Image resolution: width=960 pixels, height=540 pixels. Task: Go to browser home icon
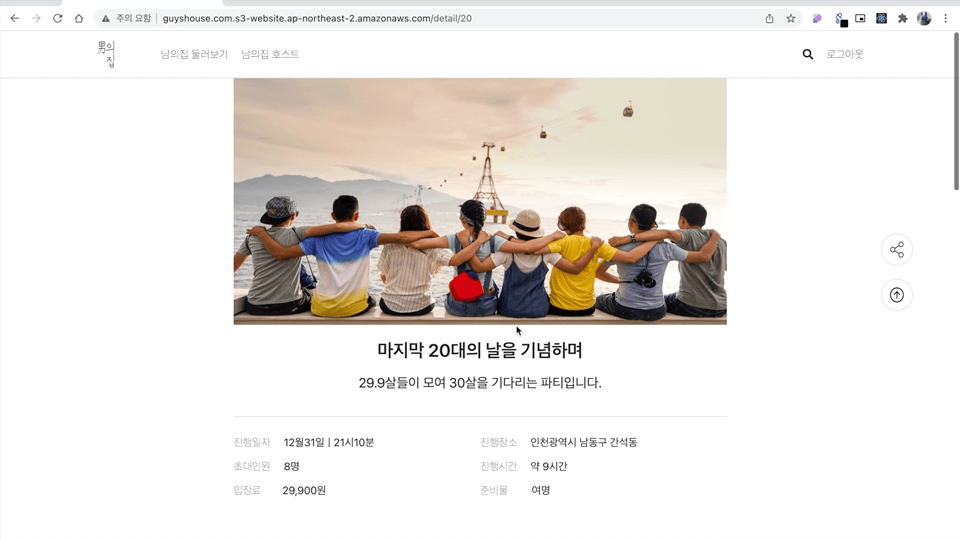(x=79, y=18)
